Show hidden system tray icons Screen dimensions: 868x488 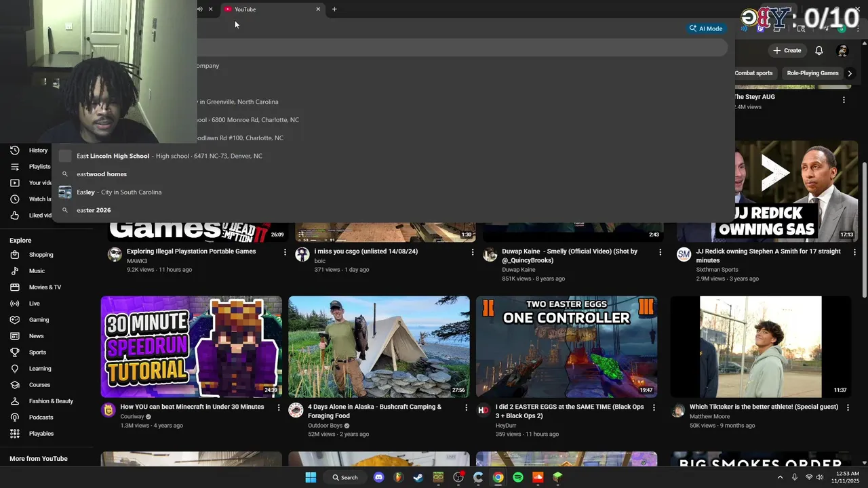click(x=780, y=477)
